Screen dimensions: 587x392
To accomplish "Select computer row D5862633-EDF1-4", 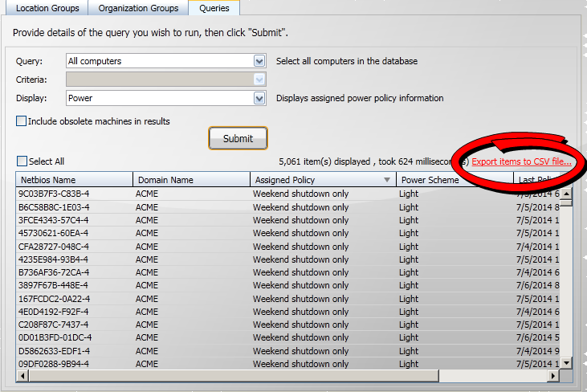I will click(54, 351).
